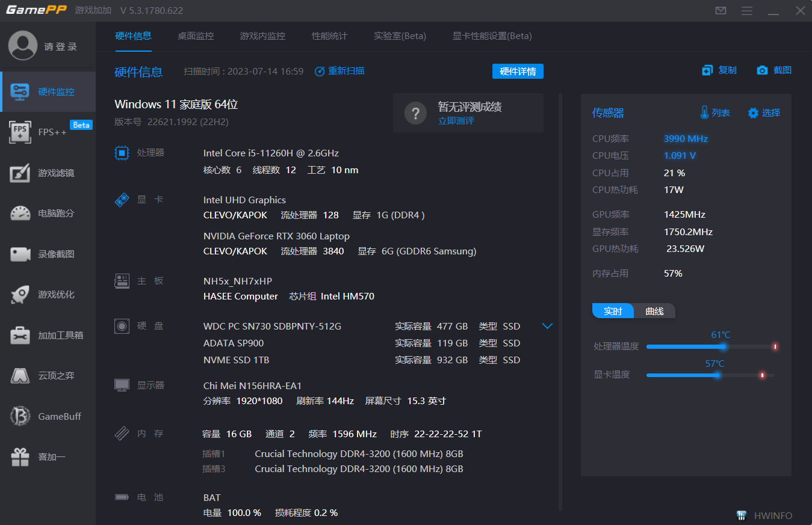Click the 复制 copy icon
812x525 pixels.
coord(707,70)
